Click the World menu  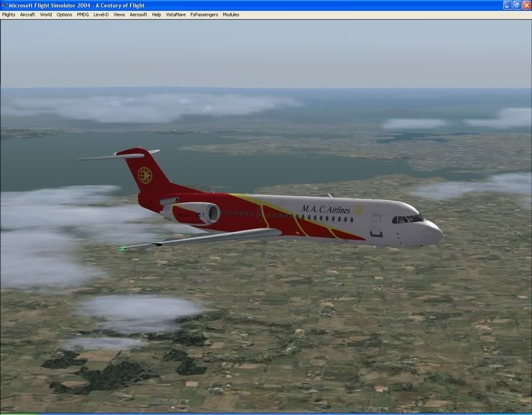(46, 14)
